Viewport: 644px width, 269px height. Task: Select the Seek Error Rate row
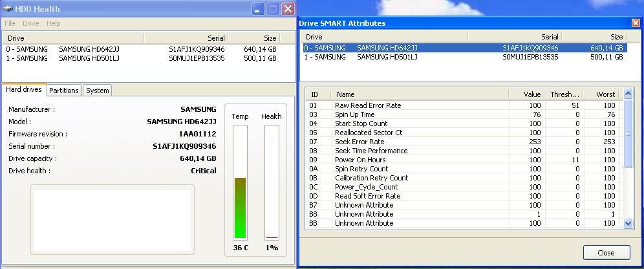pyautogui.click(x=464, y=142)
